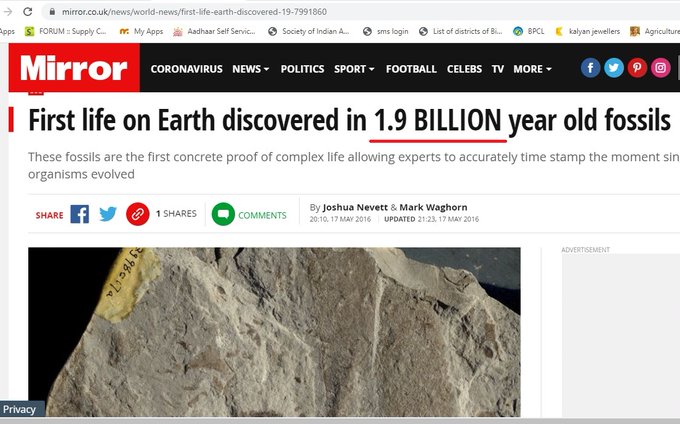680x424 pixels.
Task: Click the Instagram icon in header
Action: 660,68
